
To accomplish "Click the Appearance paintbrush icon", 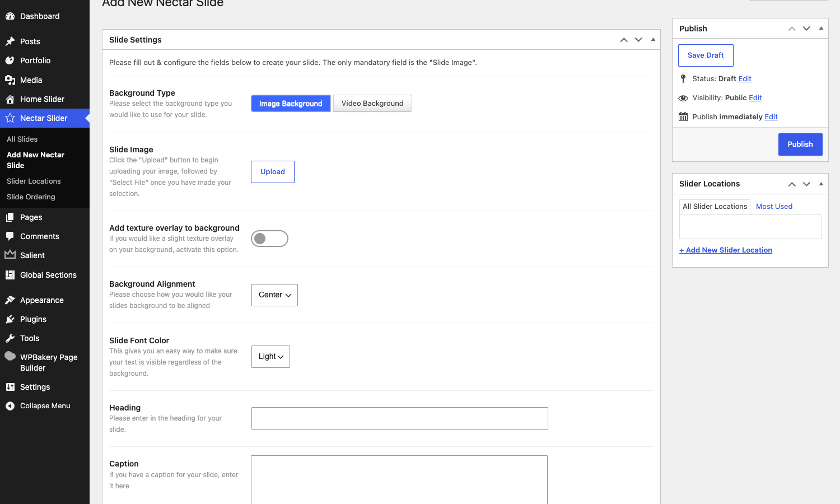I will 10,300.
